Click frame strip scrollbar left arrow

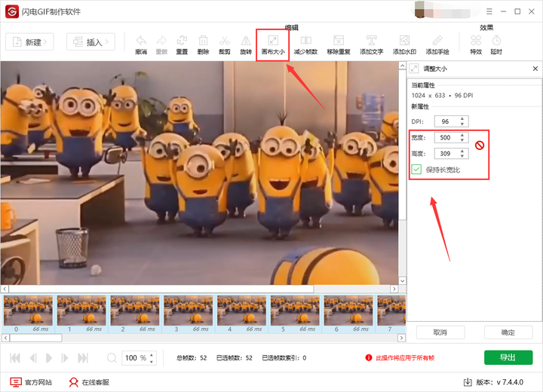coord(5,338)
